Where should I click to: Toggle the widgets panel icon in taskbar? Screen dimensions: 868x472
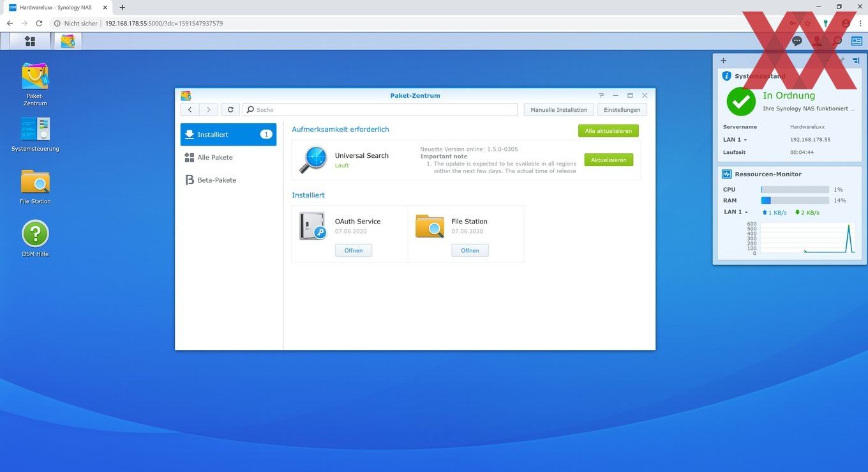pyautogui.click(x=857, y=41)
